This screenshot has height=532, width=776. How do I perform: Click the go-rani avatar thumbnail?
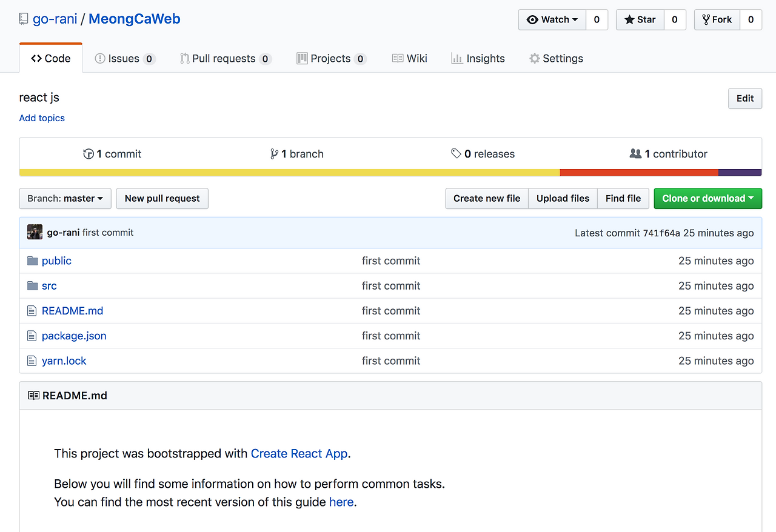35,232
